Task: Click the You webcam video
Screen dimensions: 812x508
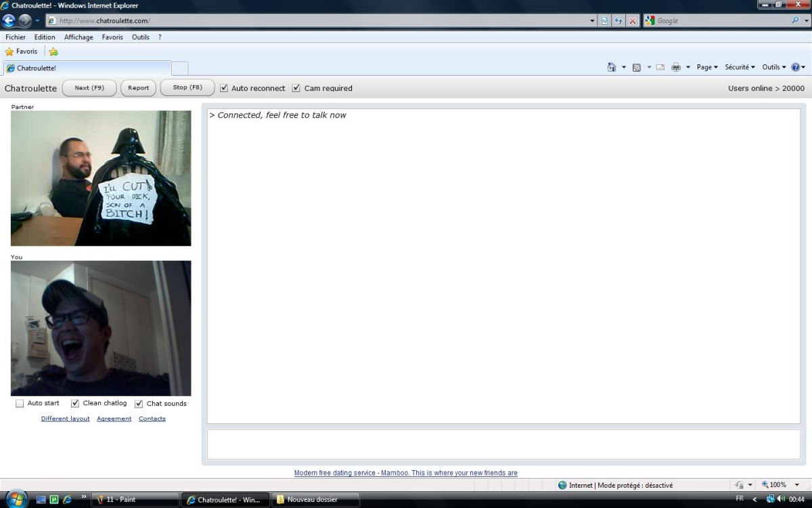Action: pos(101,329)
